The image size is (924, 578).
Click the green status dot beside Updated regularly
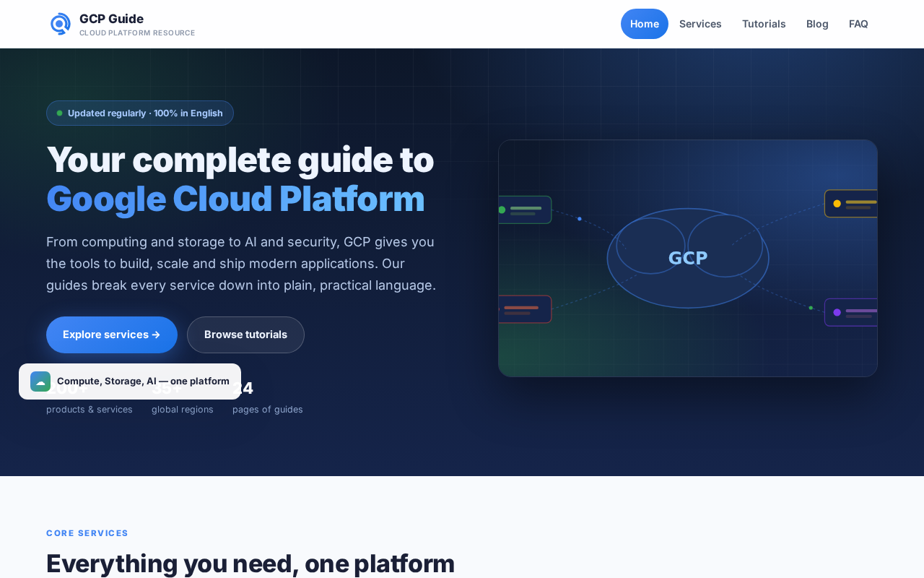[60, 113]
